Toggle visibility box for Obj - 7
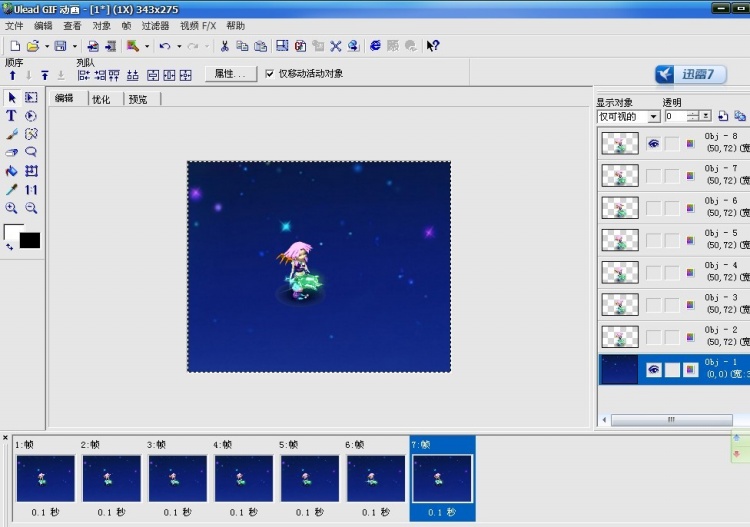 tap(653, 176)
